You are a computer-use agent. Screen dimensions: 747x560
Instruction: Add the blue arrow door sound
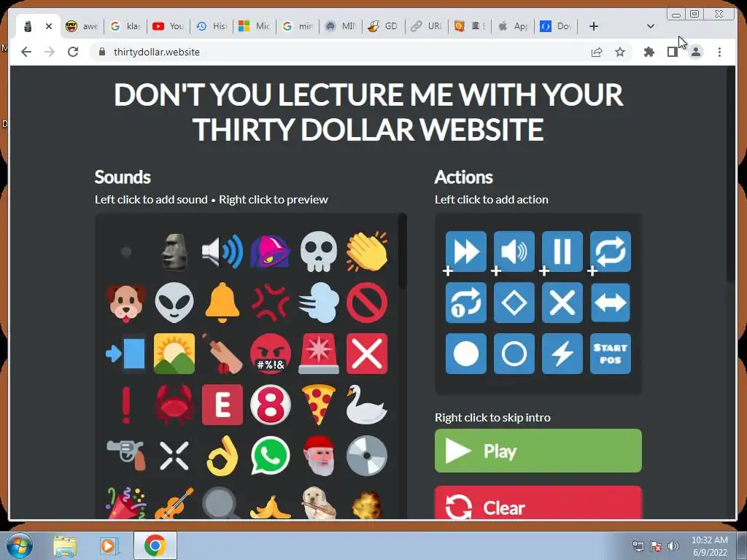pos(125,354)
